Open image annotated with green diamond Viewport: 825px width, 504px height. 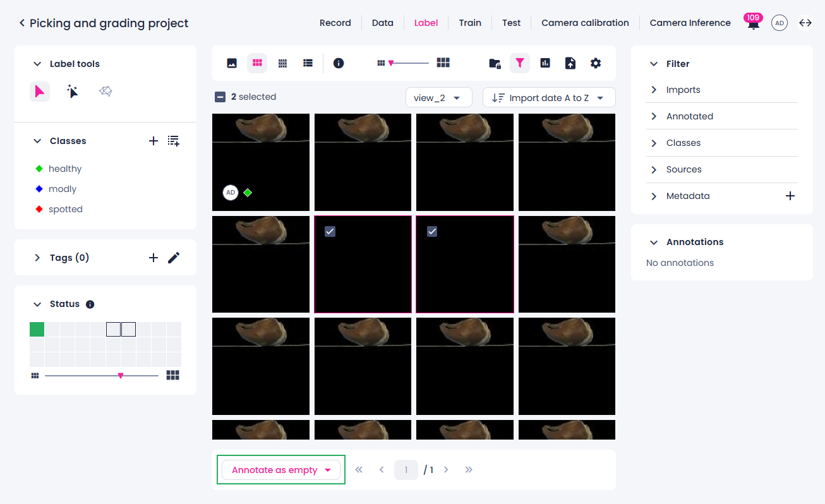261,162
